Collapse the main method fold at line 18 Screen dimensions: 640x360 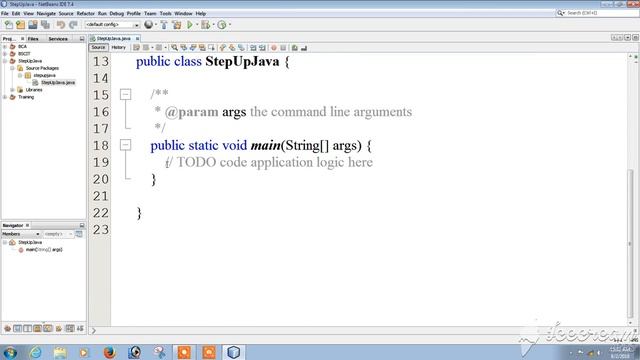coord(126,145)
